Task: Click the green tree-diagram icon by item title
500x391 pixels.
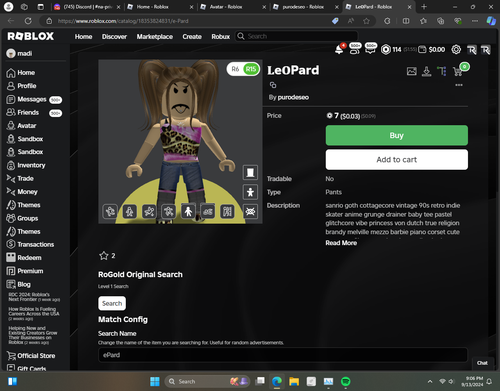Action: tap(442, 71)
